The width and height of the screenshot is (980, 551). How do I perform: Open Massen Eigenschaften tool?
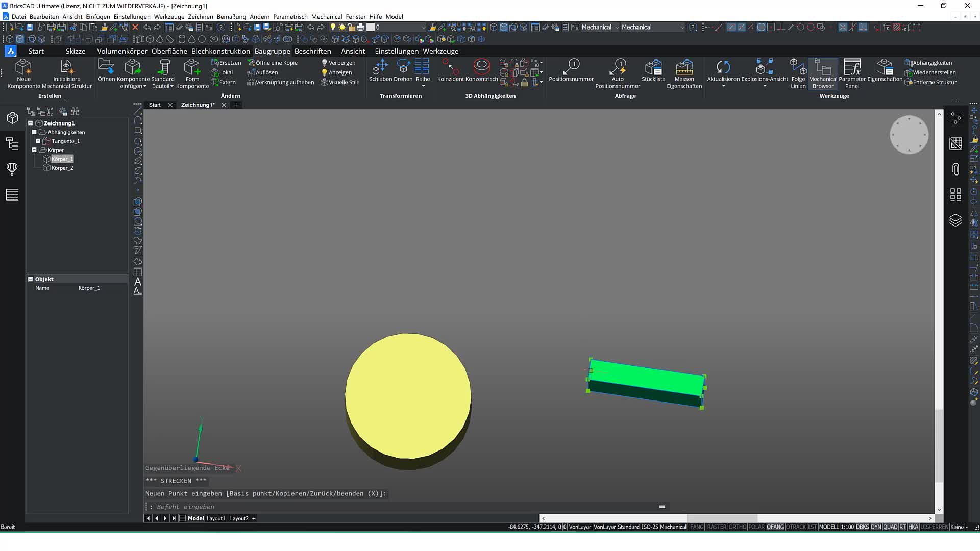[684, 73]
